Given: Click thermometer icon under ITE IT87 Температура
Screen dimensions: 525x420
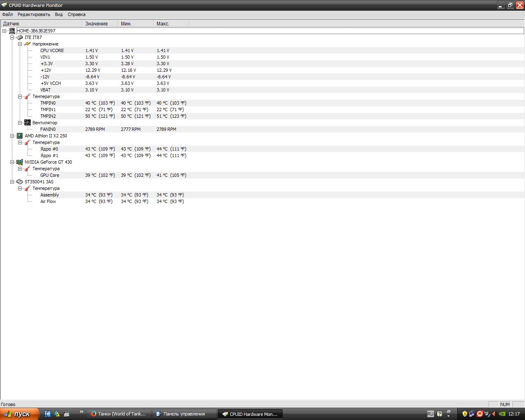Looking at the screenshot, I should coord(27,96).
